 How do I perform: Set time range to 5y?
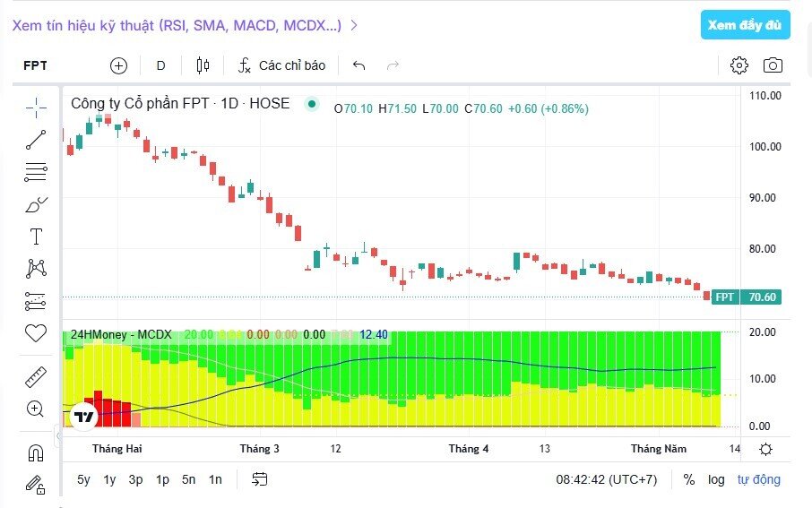(83, 479)
